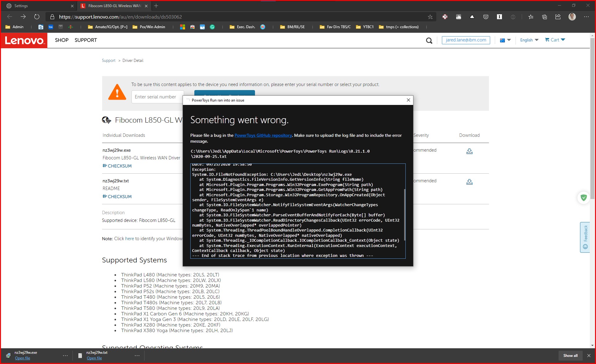
Task: Click the CHECKSUM toggle under the README file
Action: coord(117,196)
